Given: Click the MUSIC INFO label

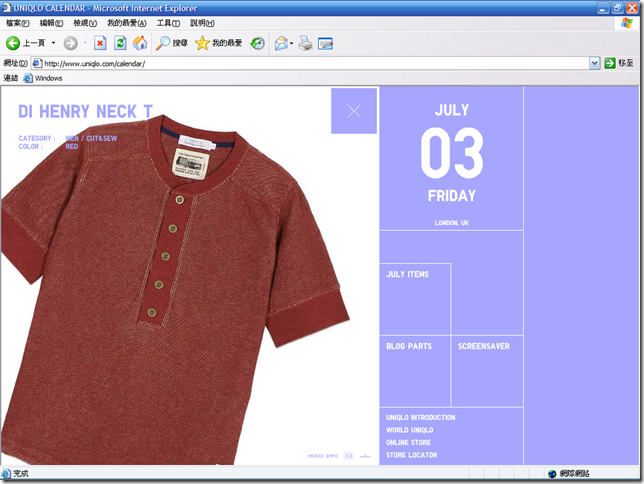Looking at the screenshot, I should pos(323,456).
